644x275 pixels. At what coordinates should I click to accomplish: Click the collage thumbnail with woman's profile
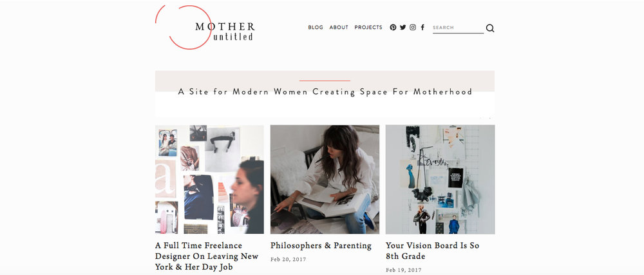(x=209, y=180)
